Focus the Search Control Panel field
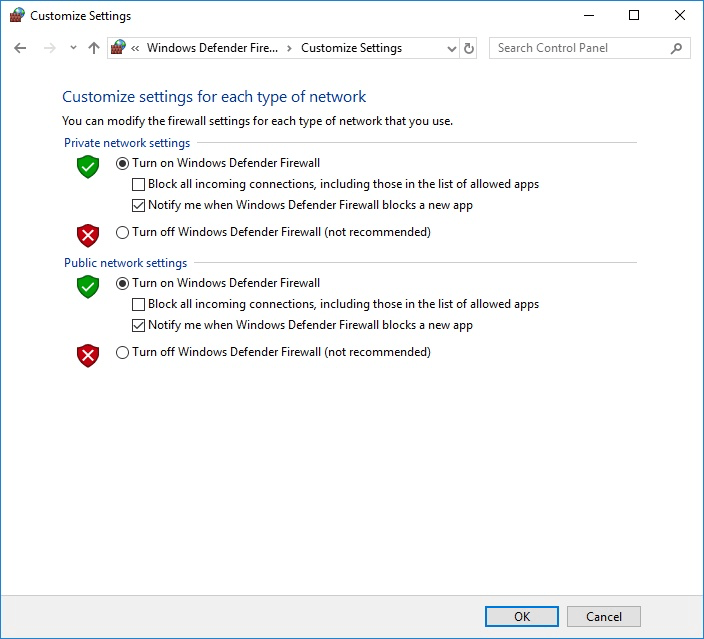Viewport: 704px width, 639px height. [590, 48]
